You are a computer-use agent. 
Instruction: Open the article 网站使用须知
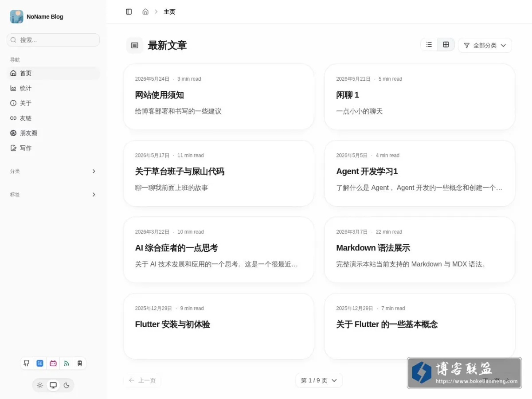[160, 95]
